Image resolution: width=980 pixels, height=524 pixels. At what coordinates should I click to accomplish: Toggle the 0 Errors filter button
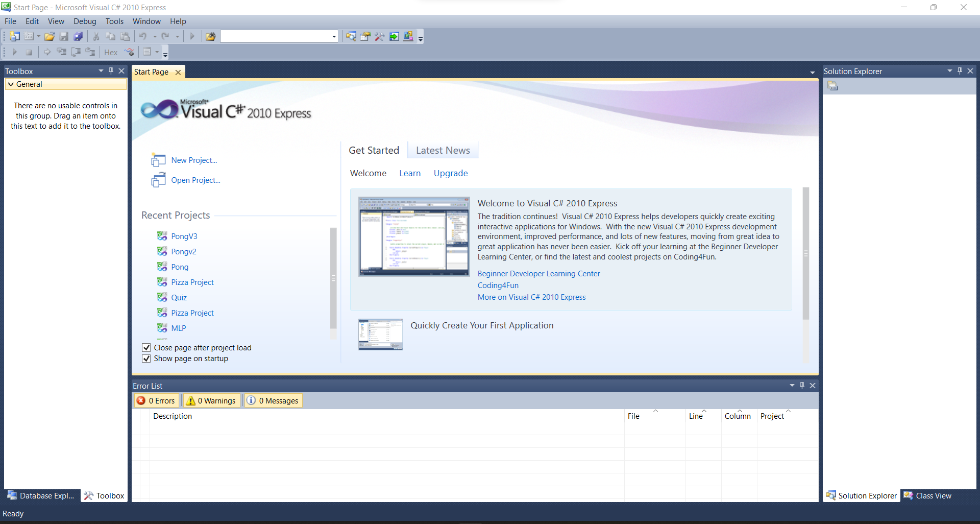click(157, 400)
